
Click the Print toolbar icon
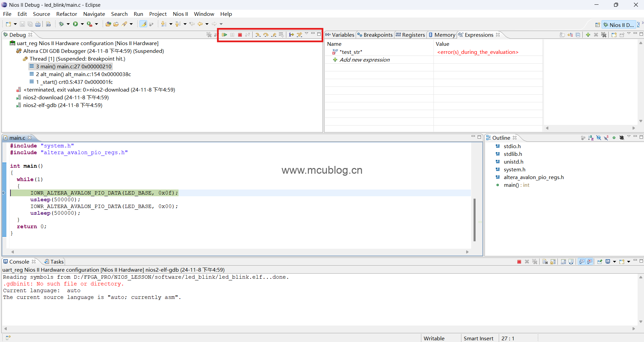coord(38,24)
